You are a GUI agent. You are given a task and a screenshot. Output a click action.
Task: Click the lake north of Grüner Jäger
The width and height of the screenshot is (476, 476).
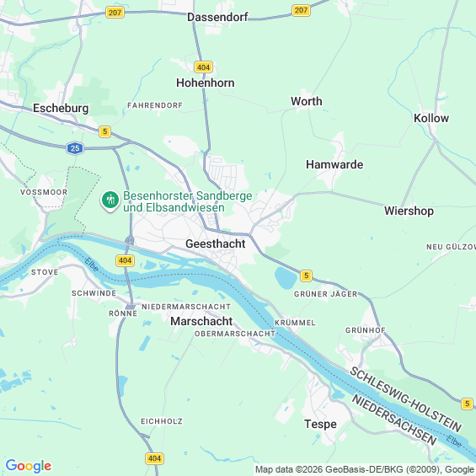click(286, 278)
